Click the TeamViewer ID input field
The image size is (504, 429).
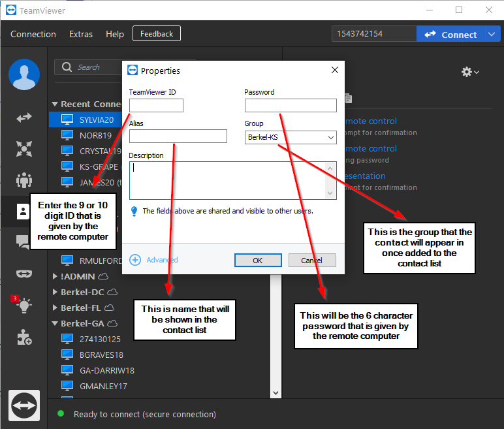click(156, 106)
